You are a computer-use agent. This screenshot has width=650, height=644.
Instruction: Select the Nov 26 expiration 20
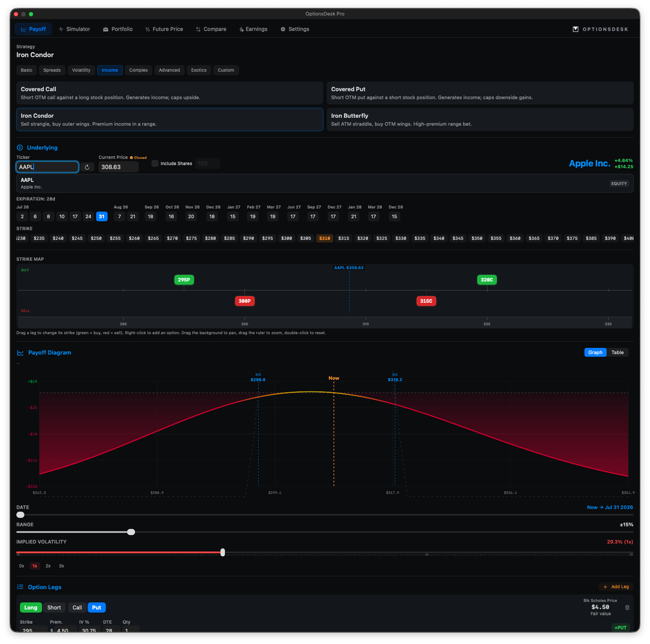pyautogui.click(x=191, y=216)
